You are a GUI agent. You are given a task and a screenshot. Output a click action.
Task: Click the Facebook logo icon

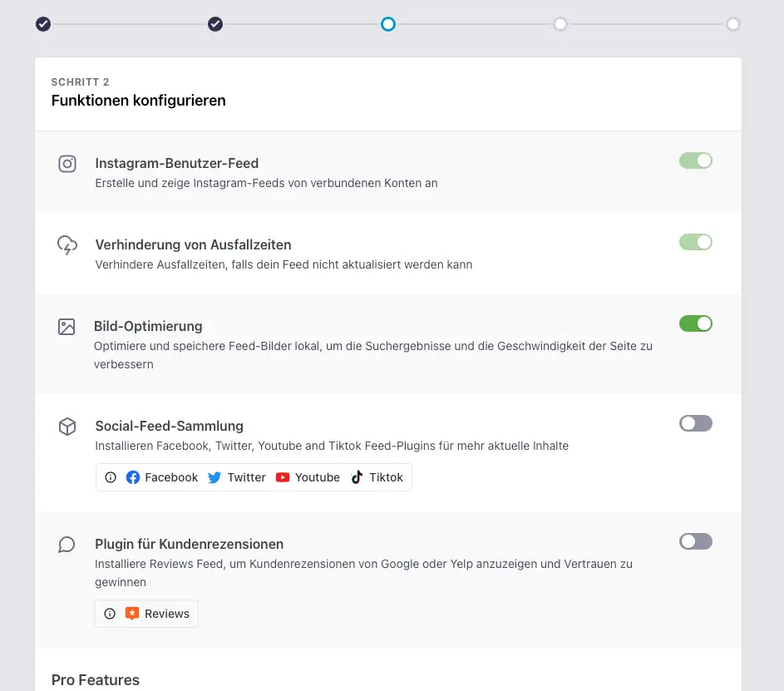[x=133, y=477]
